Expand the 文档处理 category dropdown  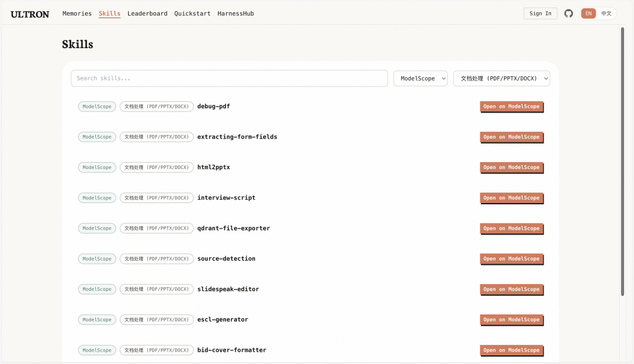pos(502,79)
